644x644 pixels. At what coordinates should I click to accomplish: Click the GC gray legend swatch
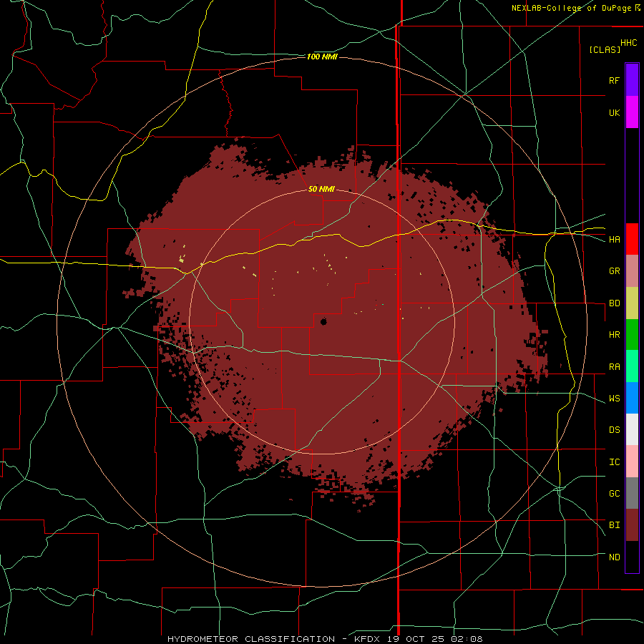coord(632,493)
